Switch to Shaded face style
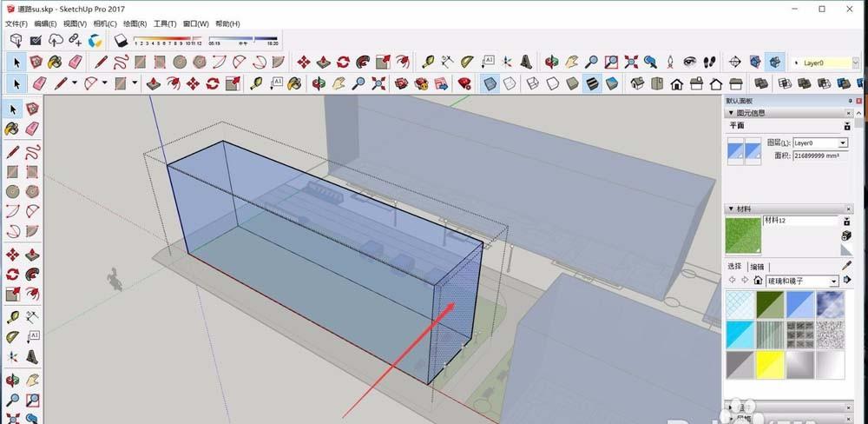 [572, 83]
